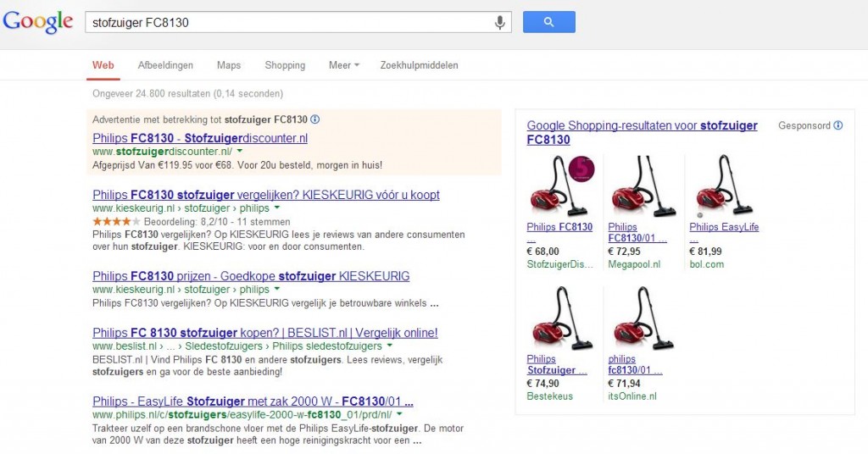The height and width of the screenshot is (454, 868).
Task: Open the Maps tab
Action: [229, 65]
